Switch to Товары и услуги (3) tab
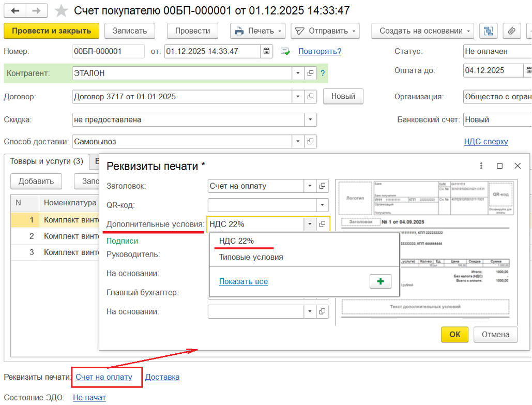Viewport: 532px width, 405px height. click(x=47, y=161)
